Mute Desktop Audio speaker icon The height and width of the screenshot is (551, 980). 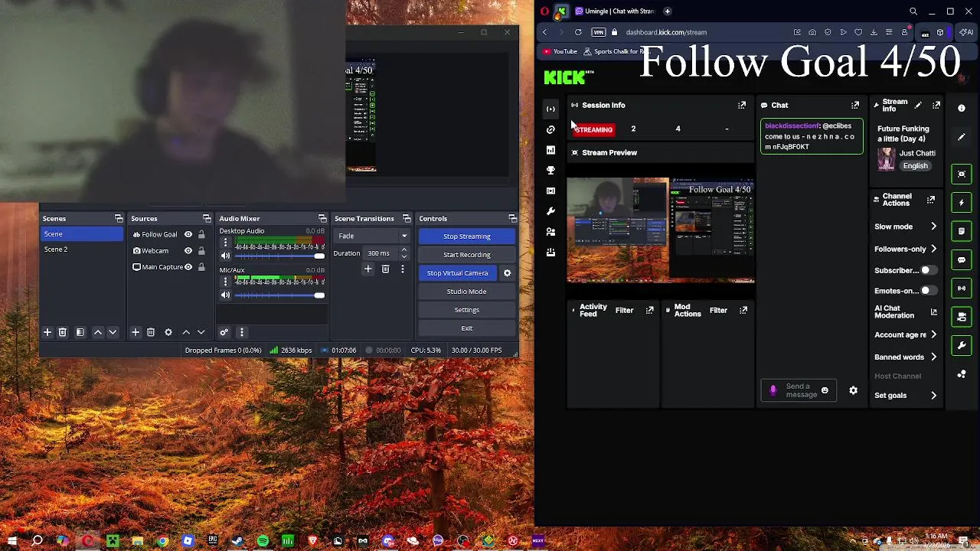tap(225, 256)
